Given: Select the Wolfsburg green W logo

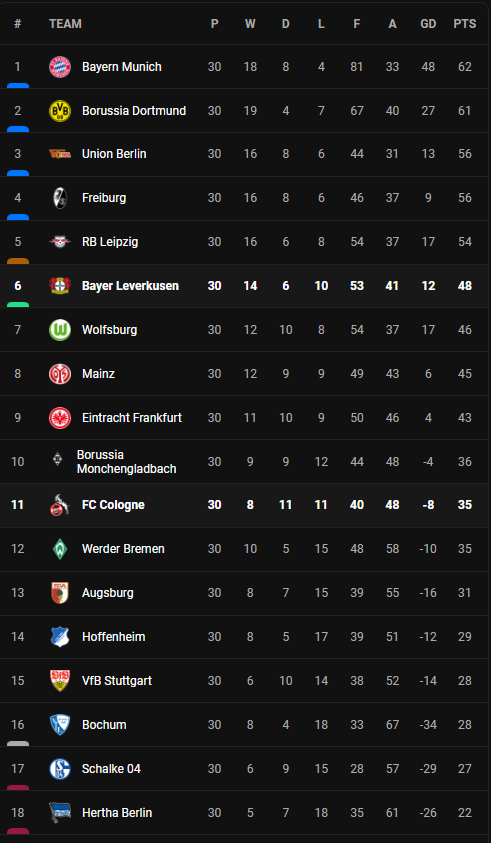Looking at the screenshot, I should 60,330.
